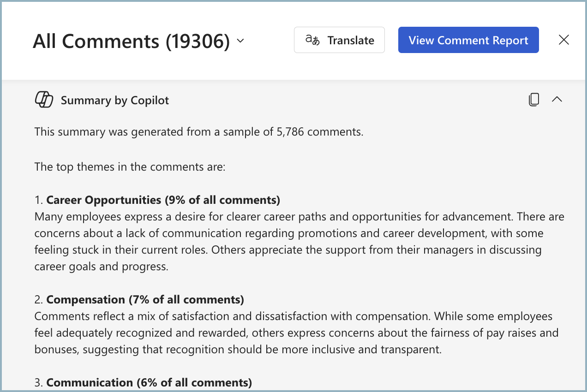Viewport: 587px width, 392px height.
Task: Expand the chevron next to All Comments (19306)
Action: (x=240, y=41)
